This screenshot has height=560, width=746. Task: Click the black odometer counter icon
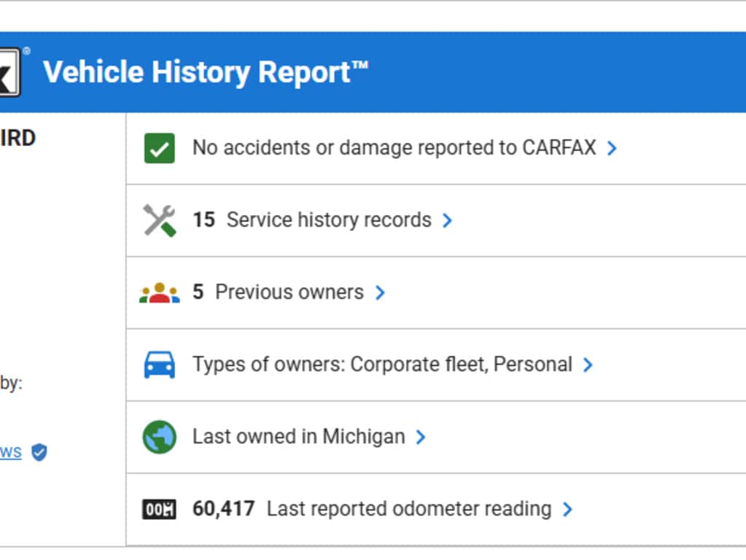pos(159,509)
